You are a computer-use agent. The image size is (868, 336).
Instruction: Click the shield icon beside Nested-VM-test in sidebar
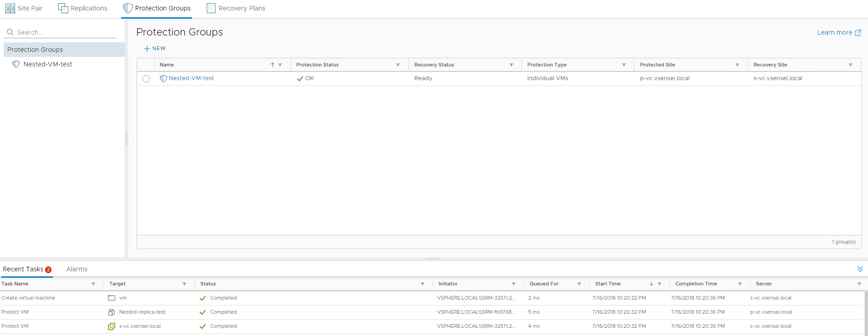point(16,64)
